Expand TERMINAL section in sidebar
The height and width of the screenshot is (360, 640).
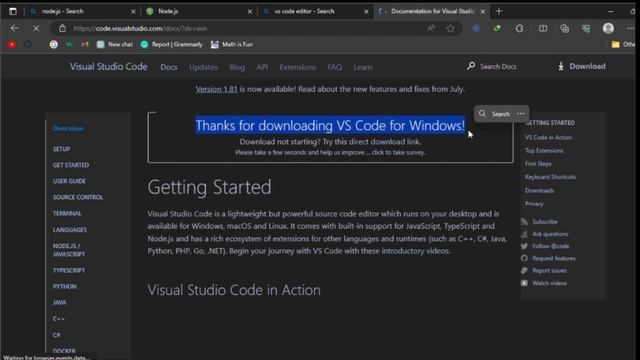click(x=67, y=213)
